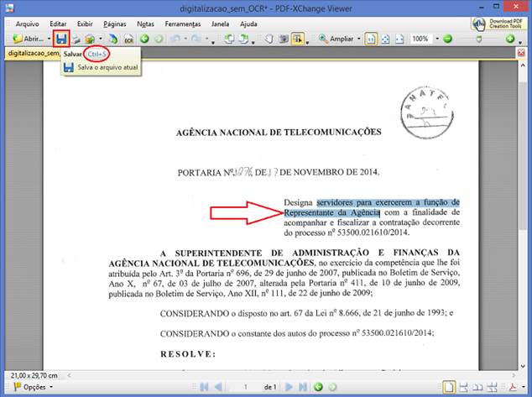Activate the Select Text tool
Image resolution: width=532 pixels, height=397 pixels.
298,39
